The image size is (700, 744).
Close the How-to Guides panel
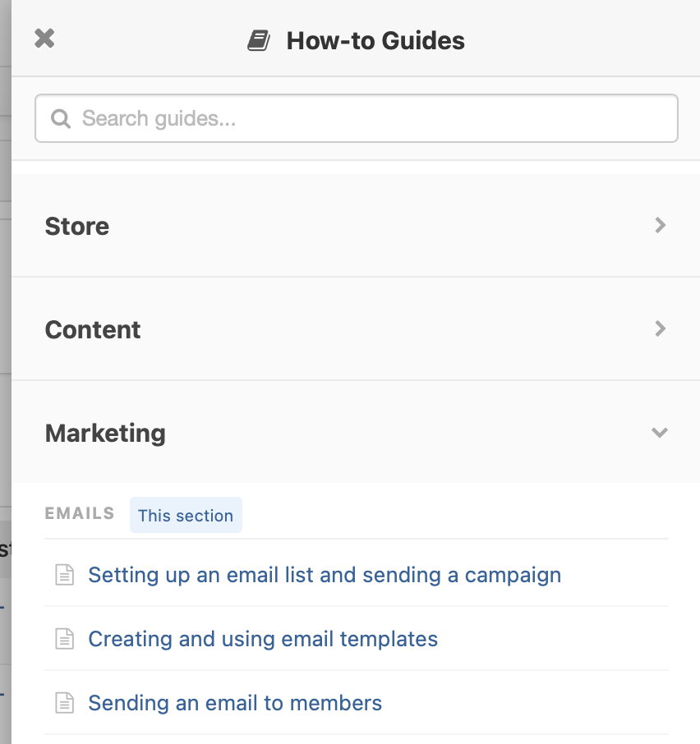click(x=44, y=39)
